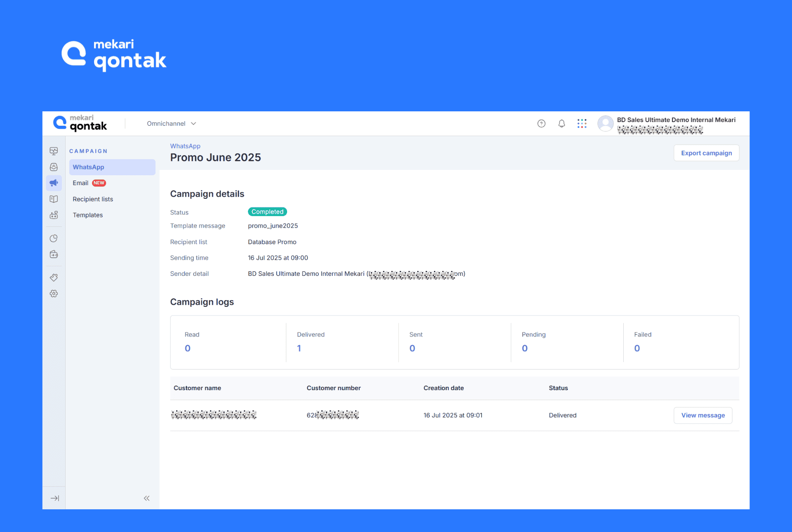Open the settings gear icon
The height and width of the screenshot is (532, 792).
click(54, 294)
